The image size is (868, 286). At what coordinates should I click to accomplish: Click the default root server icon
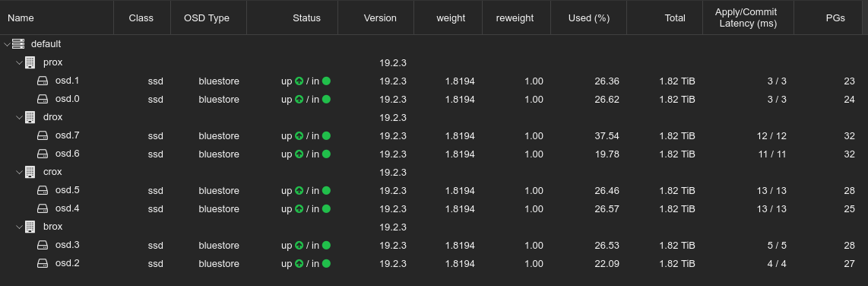click(18, 44)
